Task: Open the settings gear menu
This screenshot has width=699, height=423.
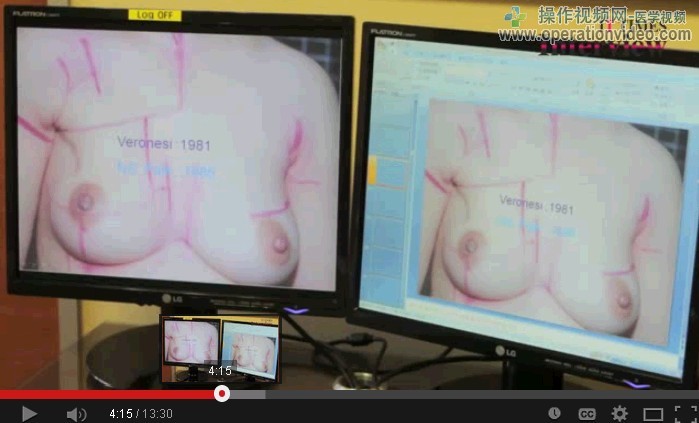Action: pos(620,414)
